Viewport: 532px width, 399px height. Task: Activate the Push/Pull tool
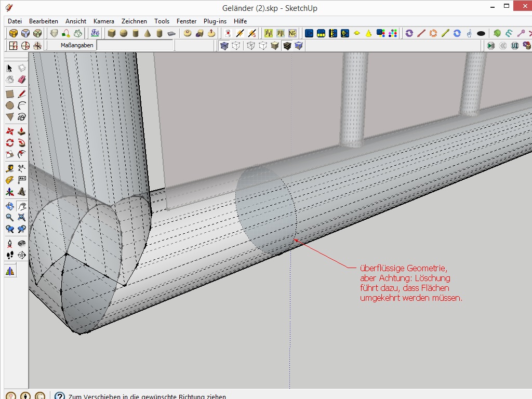point(21,131)
